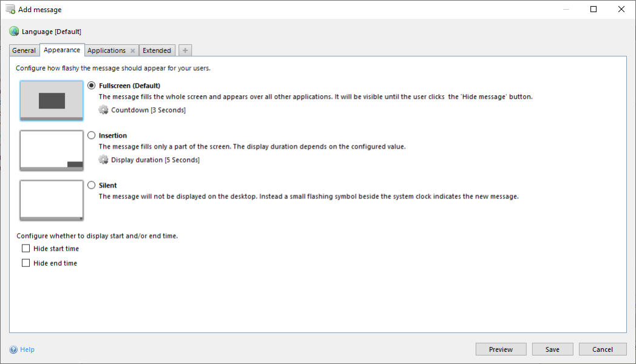Select the Insertion mode preview thumbnail
This screenshot has height=364, width=636.
51,150
